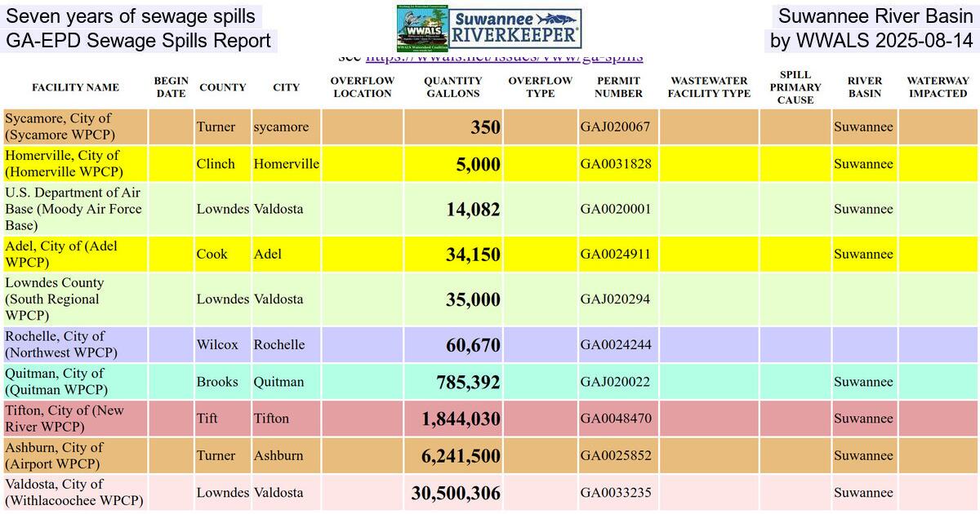The height and width of the screenshot is (514, 980).
Task: Click the BEGIN DATE column header
Action: click(171, 87)
